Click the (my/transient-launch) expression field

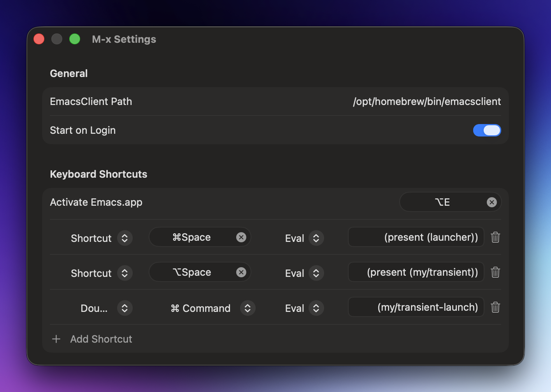416,307
